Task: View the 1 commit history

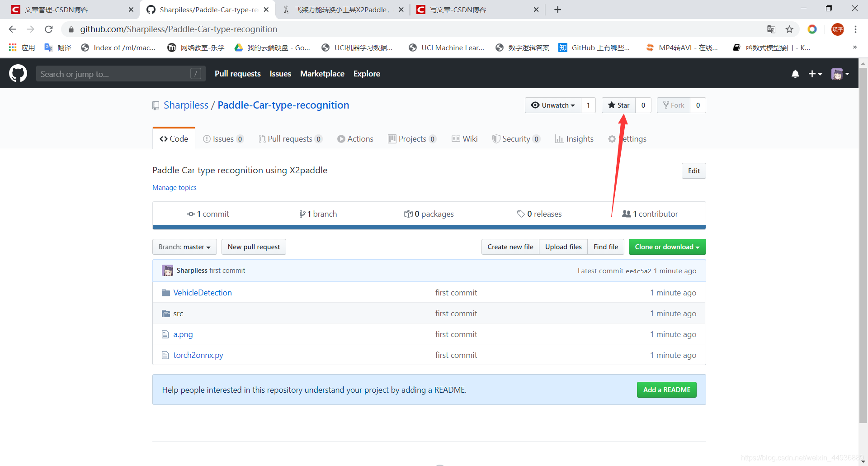Action: point(208,214)
